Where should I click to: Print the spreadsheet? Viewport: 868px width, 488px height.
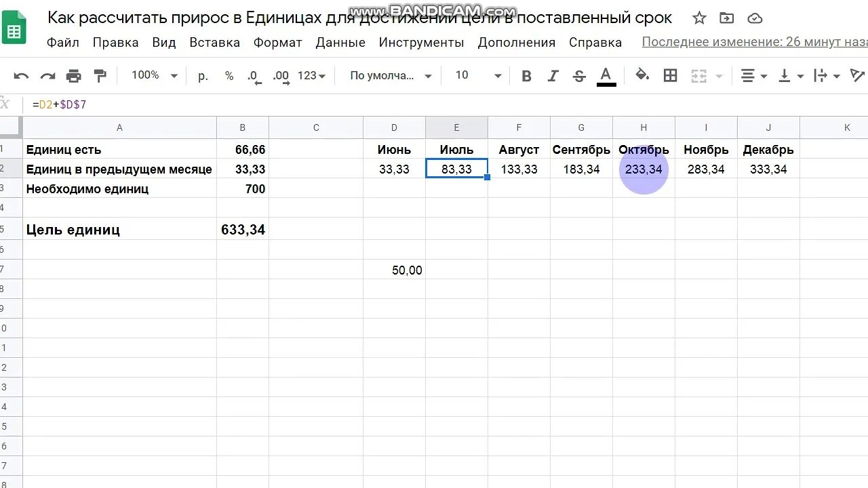tap(74, 76)
